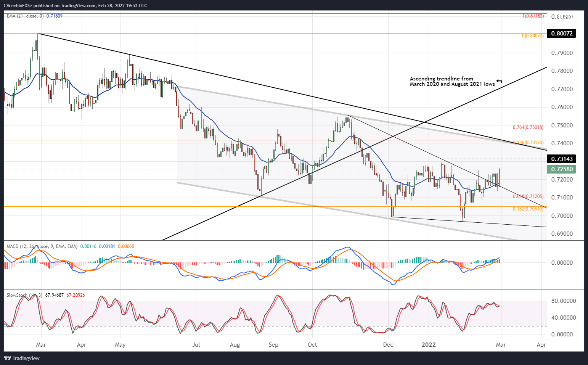Click the 0.69000 price axis tick

point(562,234)
